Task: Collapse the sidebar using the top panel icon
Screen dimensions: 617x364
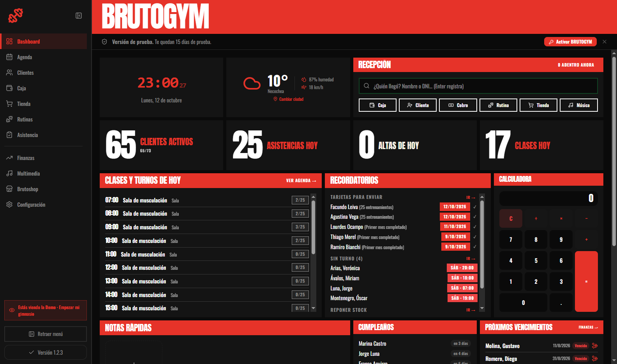Action: tap(79, 16)
